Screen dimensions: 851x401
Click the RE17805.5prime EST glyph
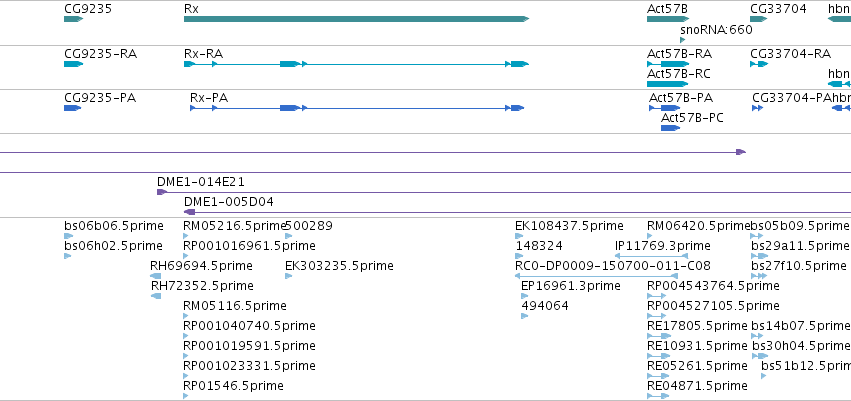click(x=659, y=336)
